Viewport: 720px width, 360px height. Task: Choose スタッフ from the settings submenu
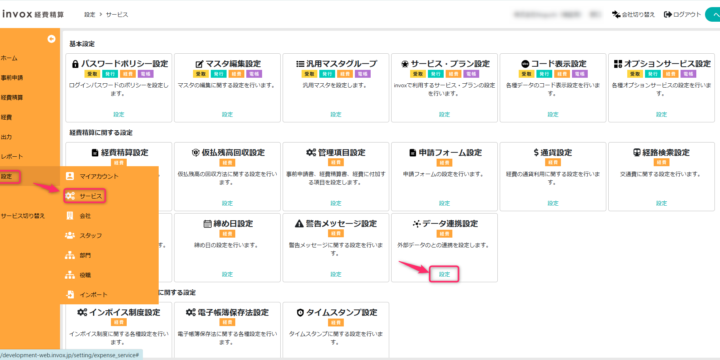tap(90, 236)
